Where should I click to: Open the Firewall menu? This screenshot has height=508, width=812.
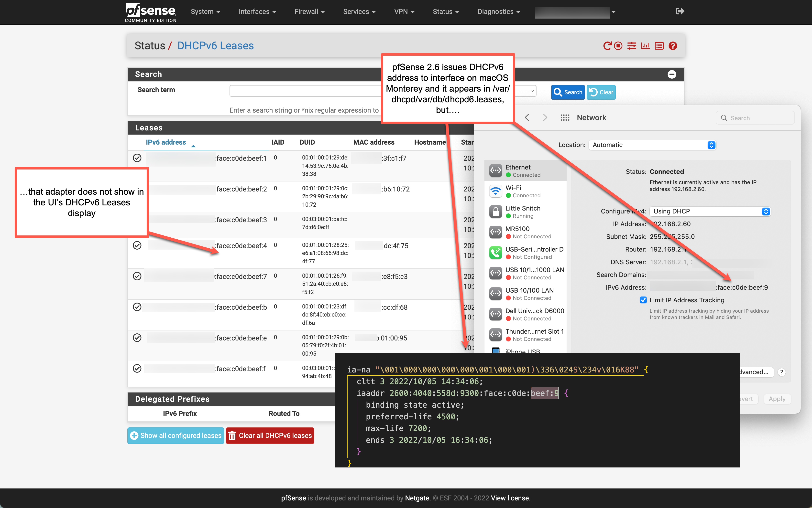point(309,12)
